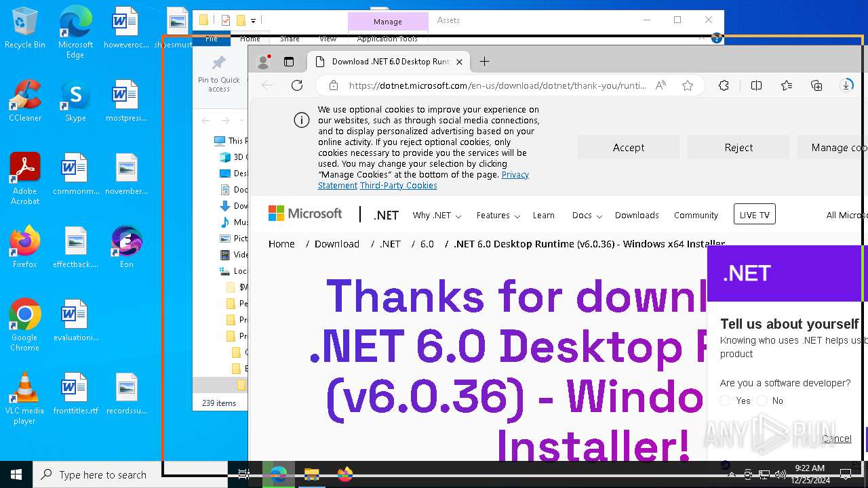This screenshot has width=868, height=488.
Task: Click the File Explorer help icon
Action: pos(717,39)
